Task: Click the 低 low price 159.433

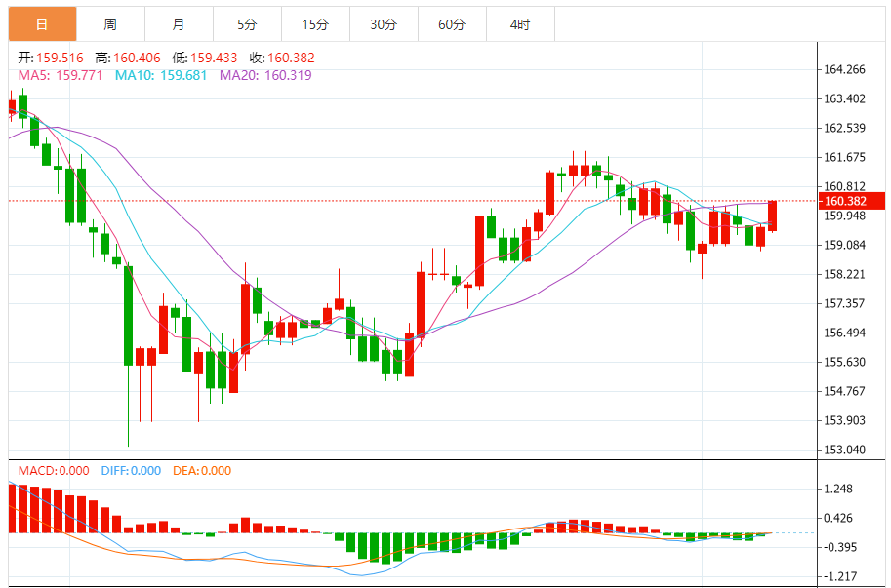Action: click(x=205, y=58)
